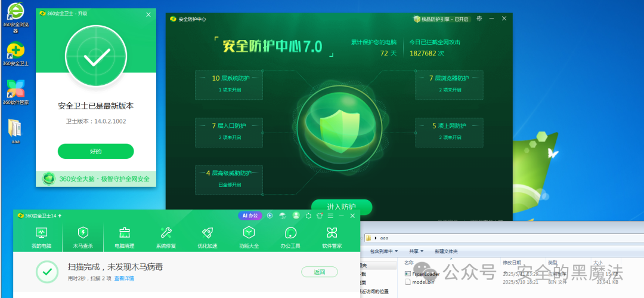Open settings gear in 安全防护中心
The height and width of the screenshot is (298, 644).
479,19
